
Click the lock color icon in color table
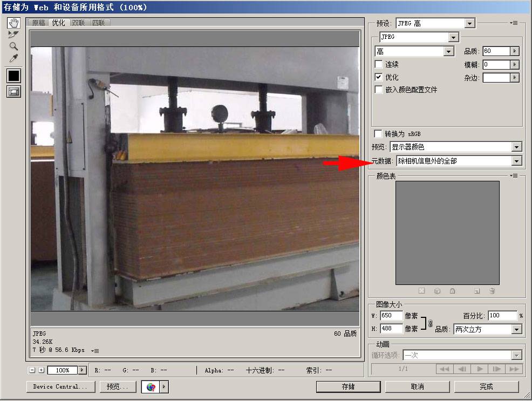coord(452,291)
